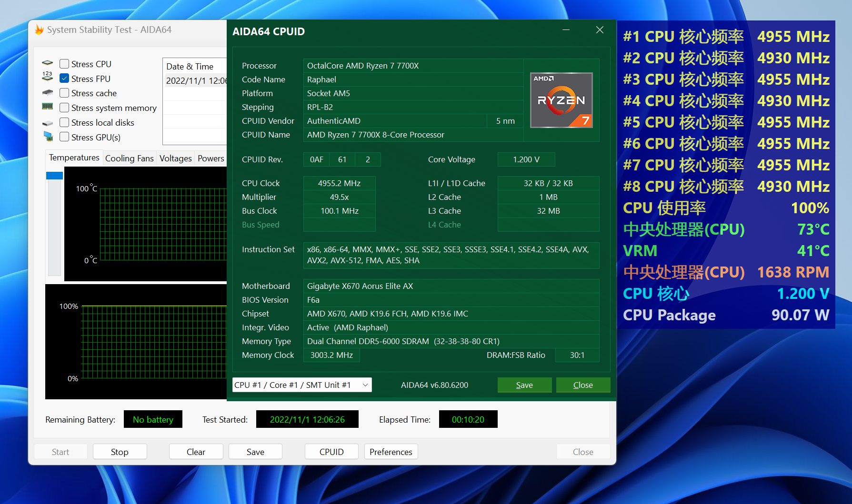Click the BIOS Version value F6a
The image size is (852, 504).
(x=451, y=300)
